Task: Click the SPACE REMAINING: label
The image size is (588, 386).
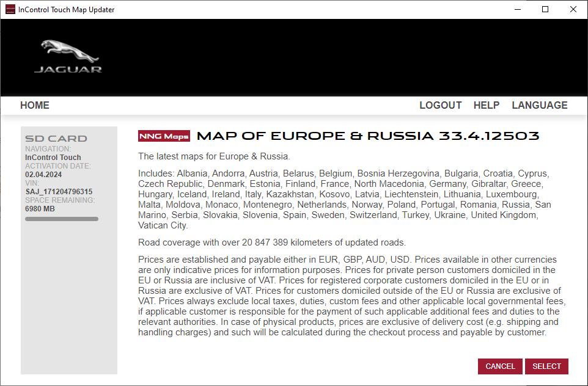Action: click(60, 200)
